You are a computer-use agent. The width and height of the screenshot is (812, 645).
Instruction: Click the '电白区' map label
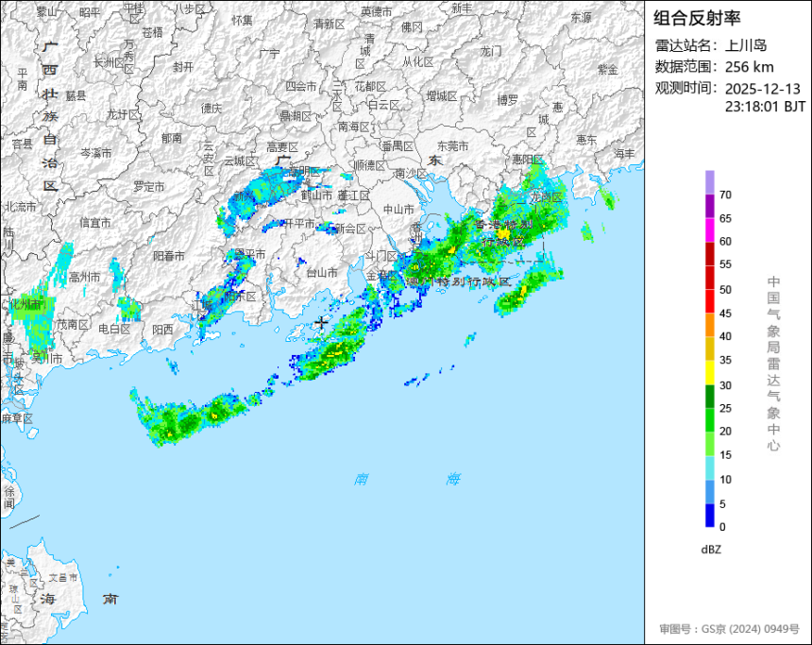114,329
